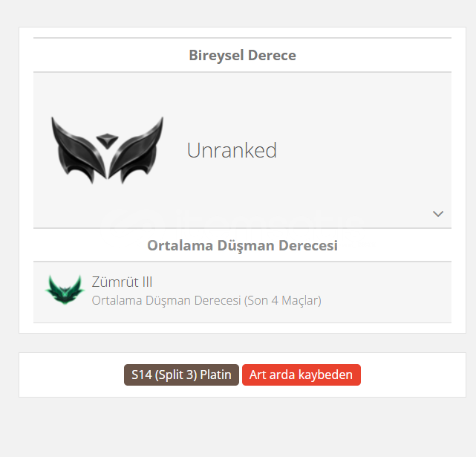Viewport: 476px width, 457px height.
Task: Click empty space left of the Platin badge
Action: [71, 375]
